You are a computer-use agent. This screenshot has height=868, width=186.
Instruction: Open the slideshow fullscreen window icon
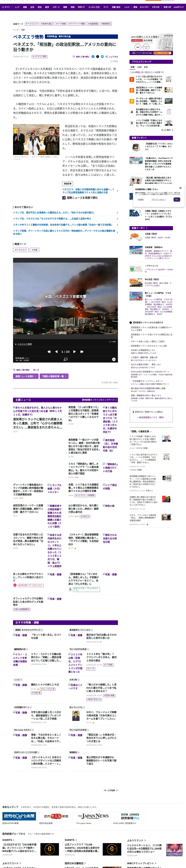[65, 359]
